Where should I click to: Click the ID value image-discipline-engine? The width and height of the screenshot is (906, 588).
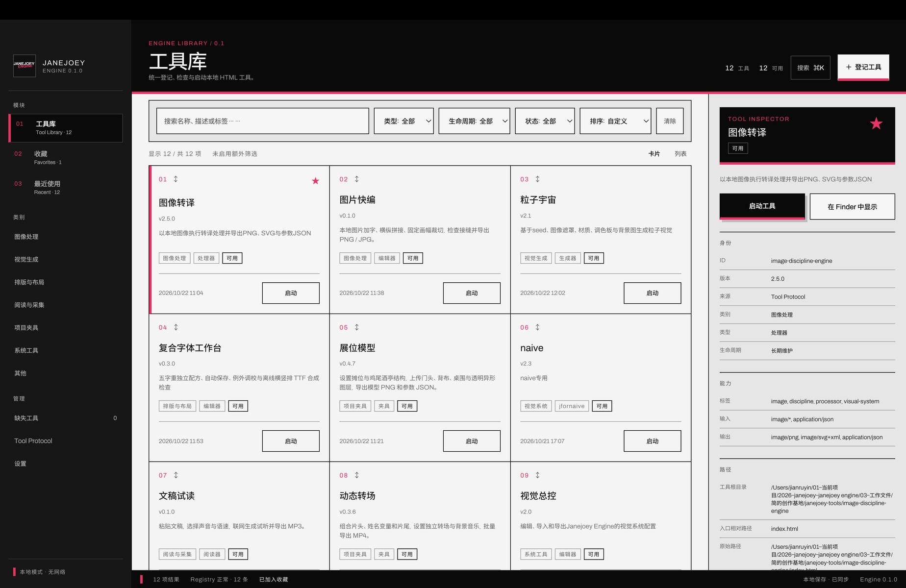(802, 261)
